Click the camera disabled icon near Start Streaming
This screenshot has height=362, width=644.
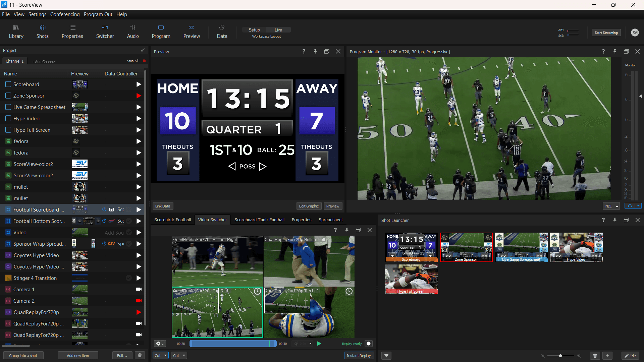pyautogui.click(x=636, y=33)
